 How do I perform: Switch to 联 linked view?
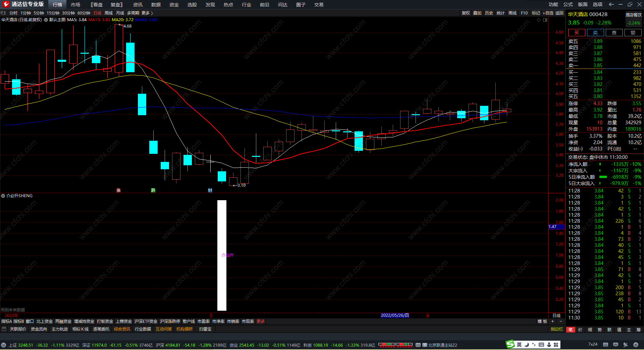coord(609,330)
